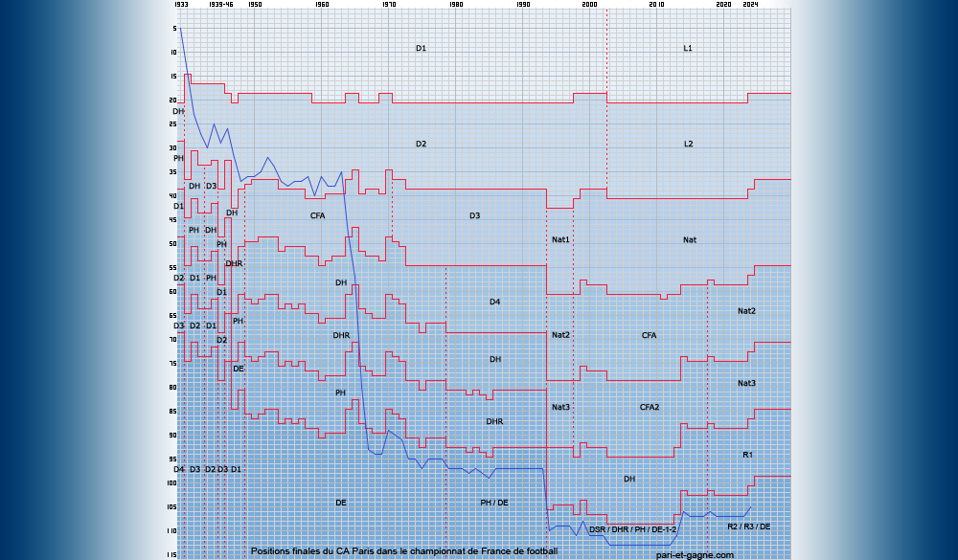This screenshot has height=560, width=958.
Task: Select the plain Nat label without number
Action: coord(689,239)
